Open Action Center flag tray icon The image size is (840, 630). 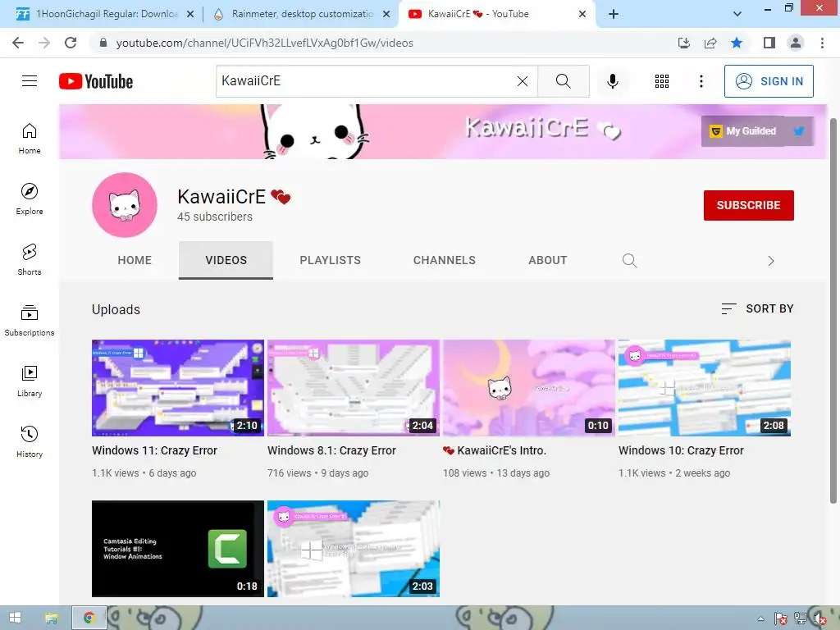point(781,619)
